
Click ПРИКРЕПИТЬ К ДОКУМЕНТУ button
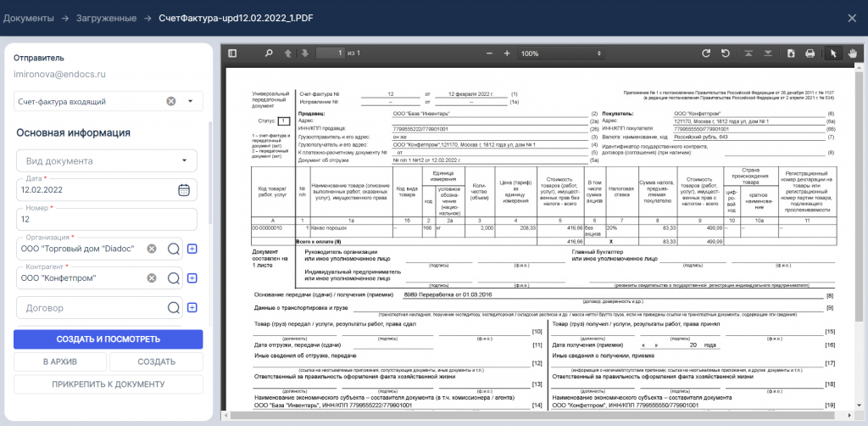[x=108, y=384]
